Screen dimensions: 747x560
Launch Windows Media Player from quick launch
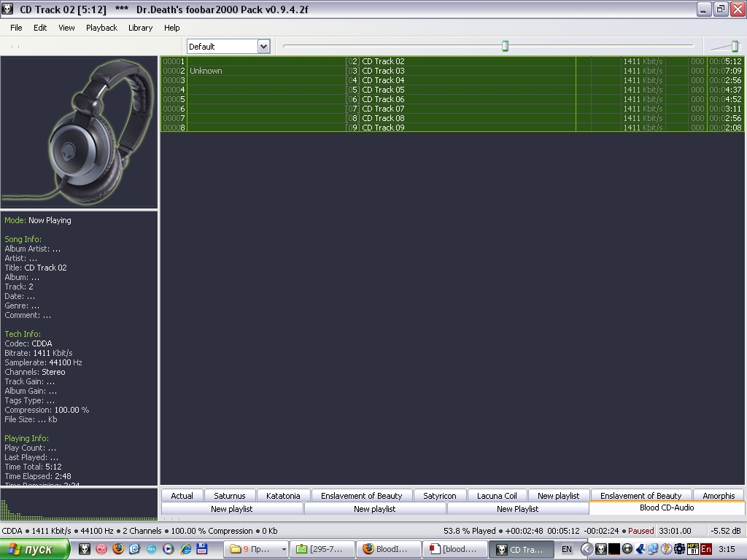tap(169, 549)
